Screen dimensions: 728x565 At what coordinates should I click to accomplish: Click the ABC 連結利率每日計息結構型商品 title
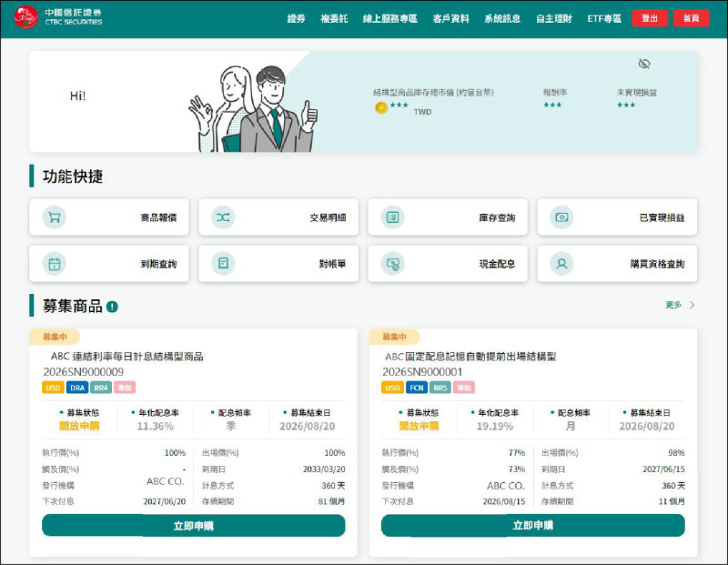[x=126, y=357]
